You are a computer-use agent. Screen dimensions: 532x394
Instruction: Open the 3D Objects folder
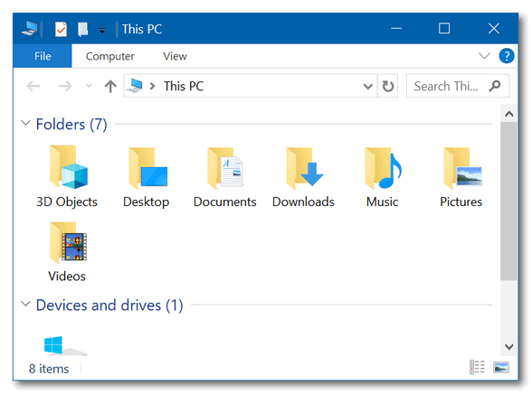67,176
